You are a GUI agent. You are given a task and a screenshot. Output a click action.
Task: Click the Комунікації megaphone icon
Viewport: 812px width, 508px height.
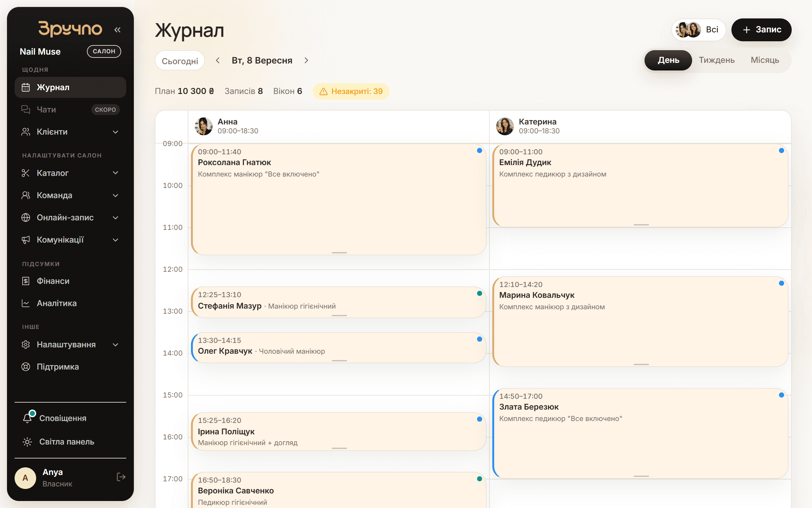point(26,239)
